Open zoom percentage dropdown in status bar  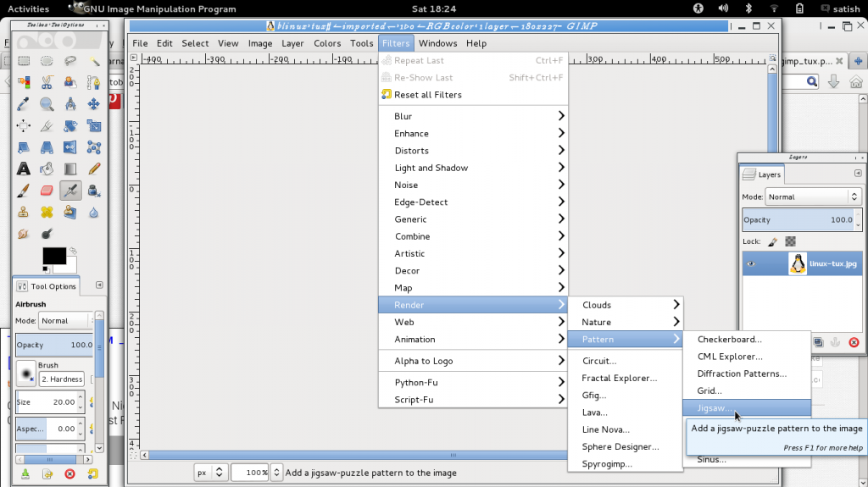click(x=276, y=473)
